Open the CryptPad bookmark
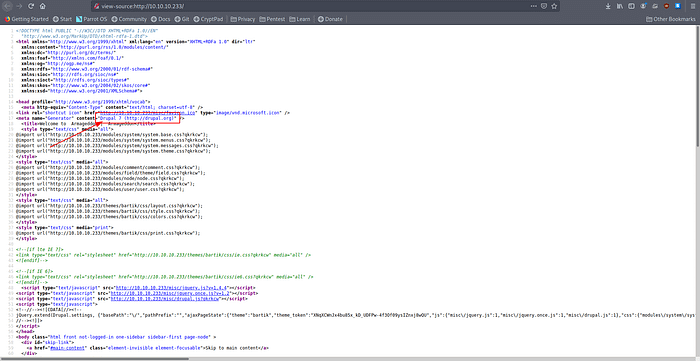Viewport: 700px width, 361px height. (209, 19)
